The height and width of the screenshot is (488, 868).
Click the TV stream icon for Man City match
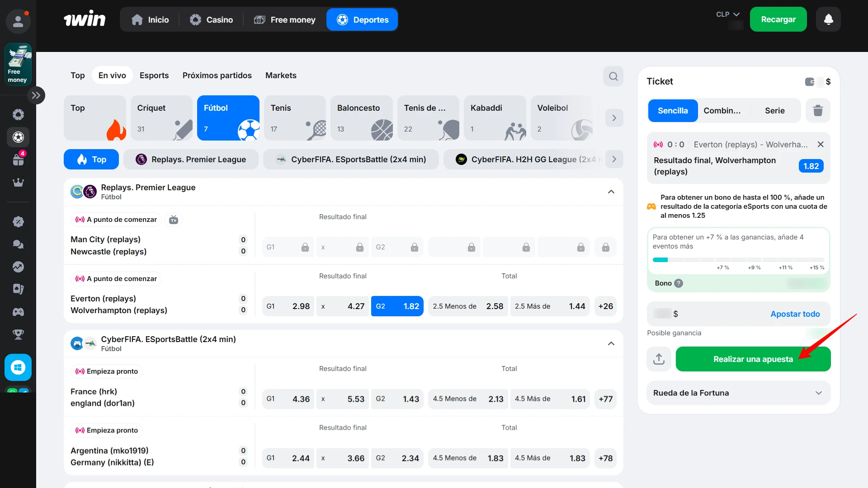pos(174,220)
